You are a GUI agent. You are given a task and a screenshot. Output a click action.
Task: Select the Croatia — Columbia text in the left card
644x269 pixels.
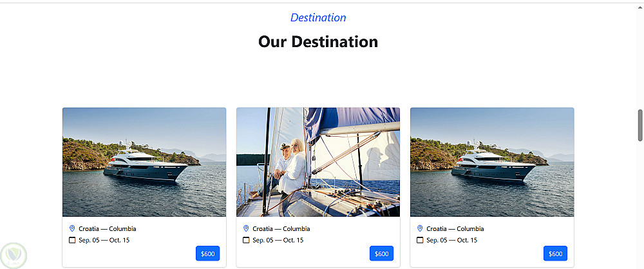108,228
